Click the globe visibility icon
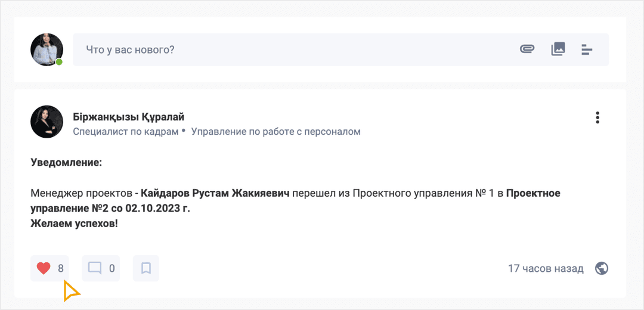The width and height of the screenshot is (644, 310). (602, 268)
